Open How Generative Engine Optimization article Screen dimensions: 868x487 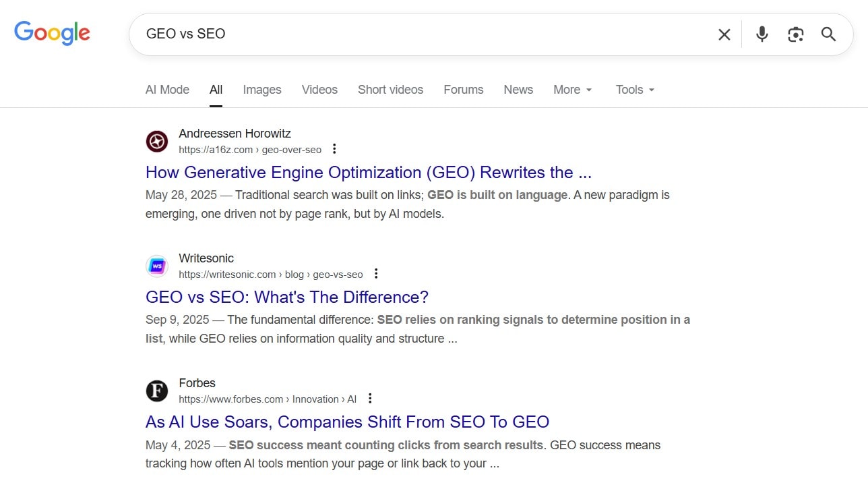(x=369, y=173)
